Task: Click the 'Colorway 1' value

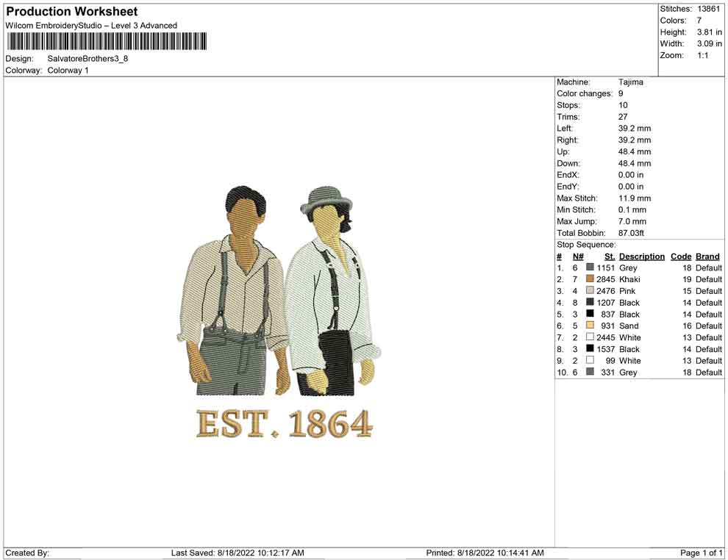Action: pyautogui.click(x=68, y=71)
